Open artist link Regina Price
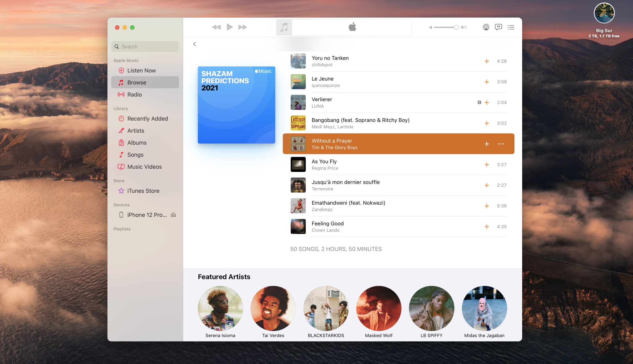The height and width of the screenshot is (364, 633). 325,168
